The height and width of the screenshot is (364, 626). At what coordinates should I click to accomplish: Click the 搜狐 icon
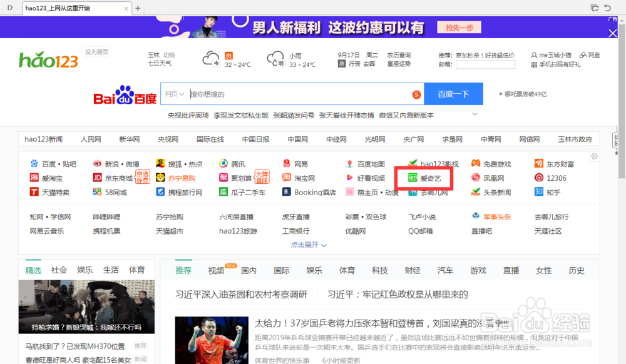coord(160,163)
